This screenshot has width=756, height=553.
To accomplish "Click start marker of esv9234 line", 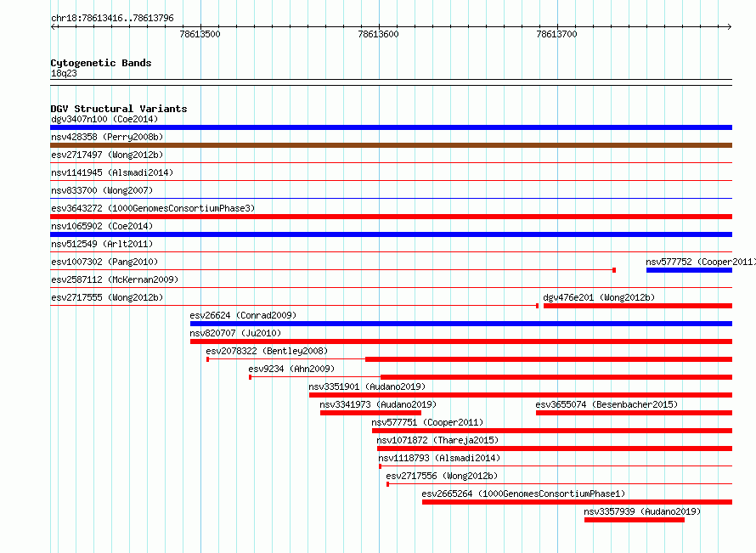I will (x=251, y=377).
